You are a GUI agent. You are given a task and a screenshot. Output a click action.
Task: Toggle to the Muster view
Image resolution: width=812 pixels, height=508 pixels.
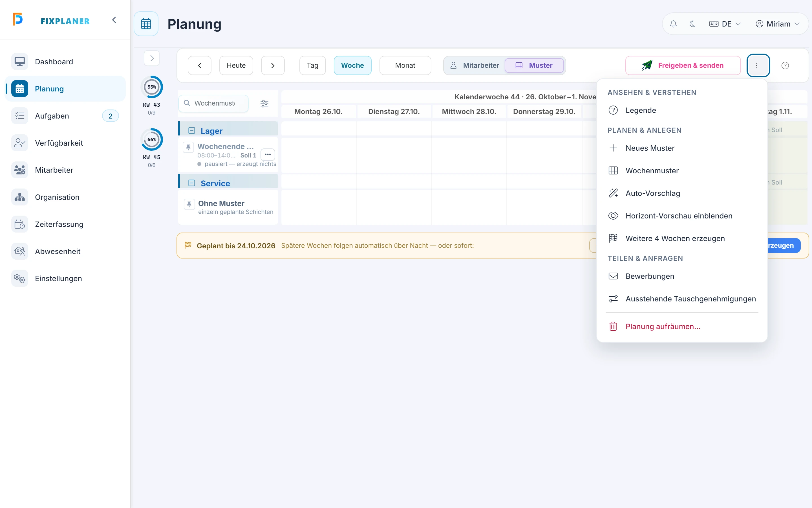(x=534, y=65)
